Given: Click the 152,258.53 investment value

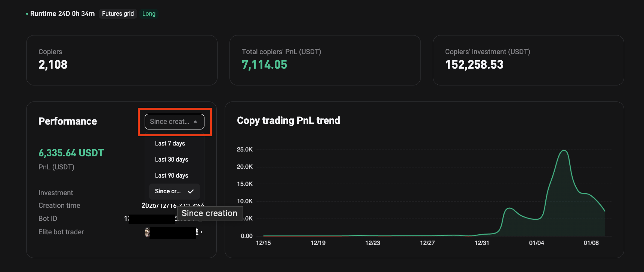Looking at the screenshot, I should coord(474,65).
